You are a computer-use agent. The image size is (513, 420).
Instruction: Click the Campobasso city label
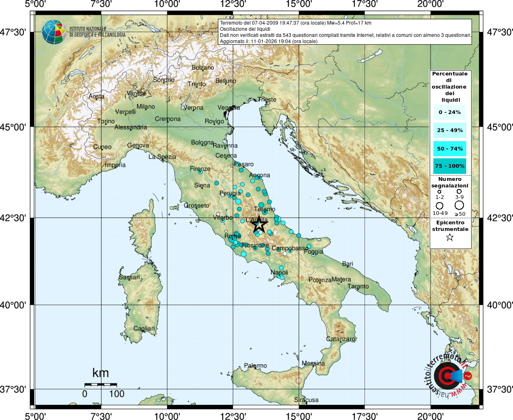click(x=290, y=248)
